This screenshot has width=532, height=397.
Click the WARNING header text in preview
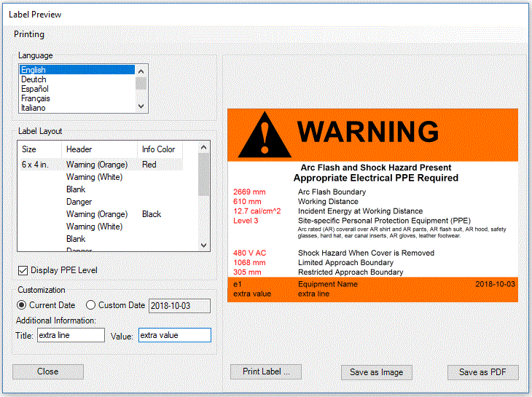coord(368,132)
